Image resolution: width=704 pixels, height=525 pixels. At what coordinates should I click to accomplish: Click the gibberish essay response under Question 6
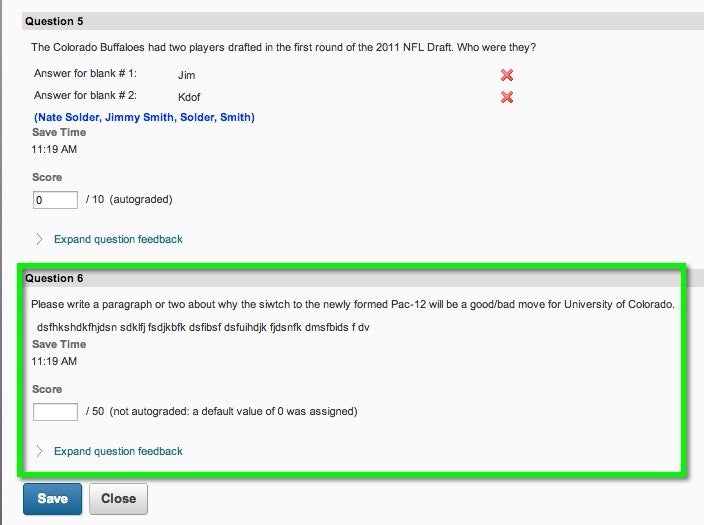coord(203,327)
